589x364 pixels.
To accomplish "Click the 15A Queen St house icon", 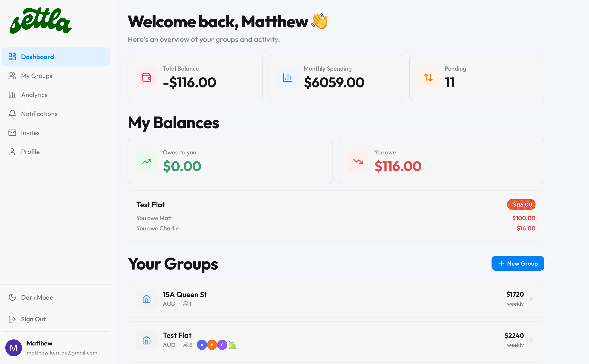I will point(146,299).
